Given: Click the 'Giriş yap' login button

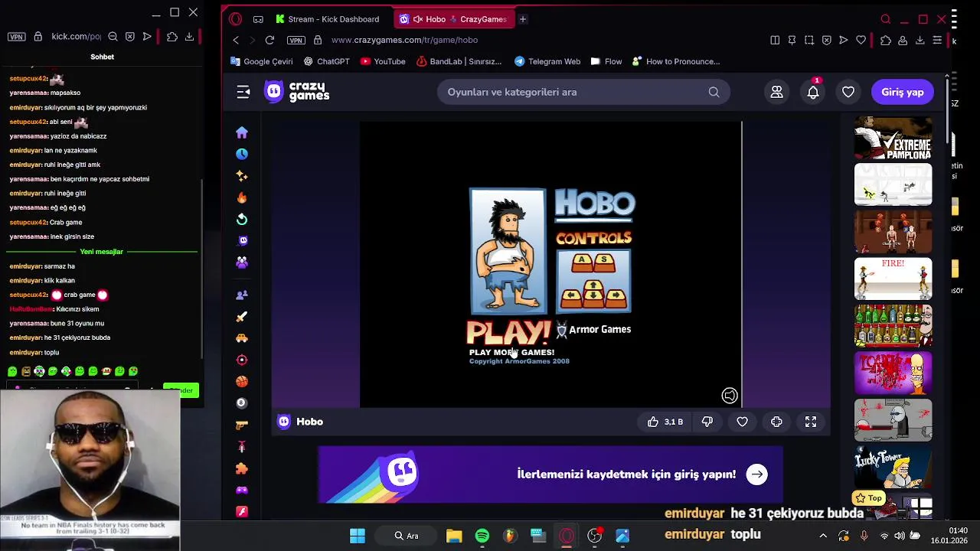Looking at the screenshot, I should pyautogui.click(x=903, y=92).
